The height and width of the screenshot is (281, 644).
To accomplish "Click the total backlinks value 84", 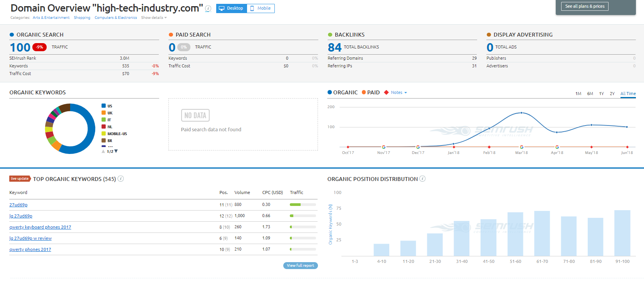I will [335, 47].
